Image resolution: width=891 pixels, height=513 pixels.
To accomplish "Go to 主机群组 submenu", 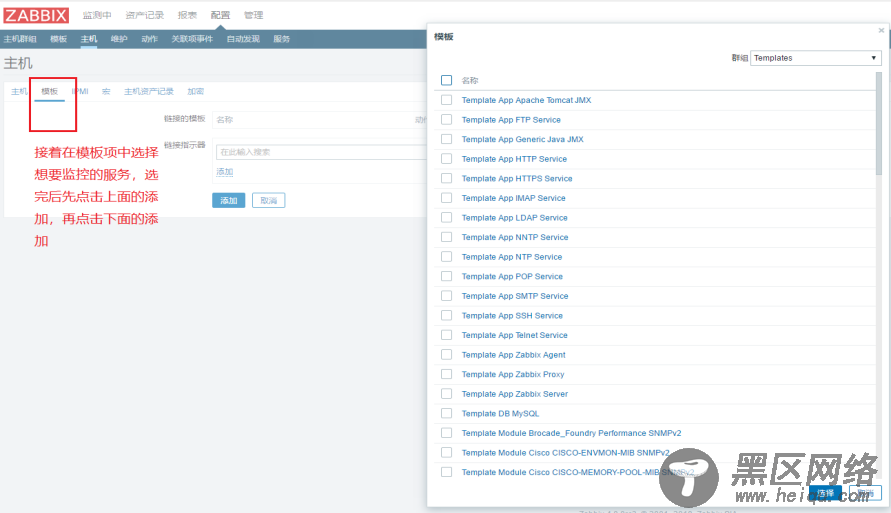I will 20,39.
